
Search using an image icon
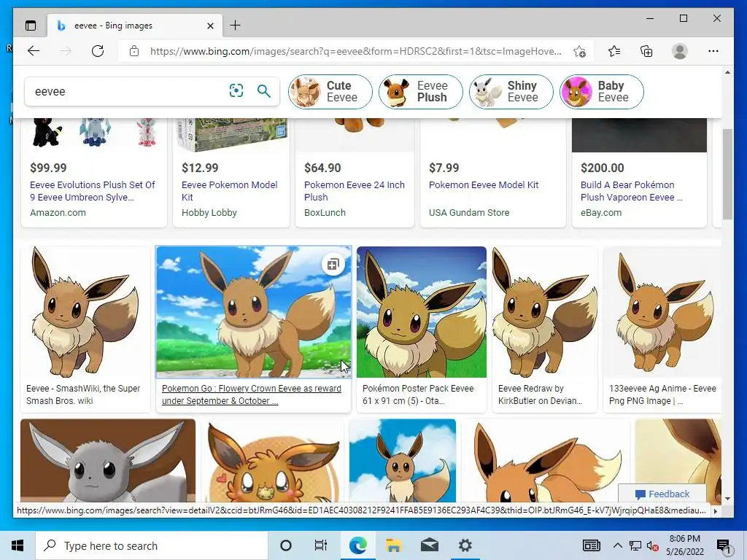coord(236,90)
